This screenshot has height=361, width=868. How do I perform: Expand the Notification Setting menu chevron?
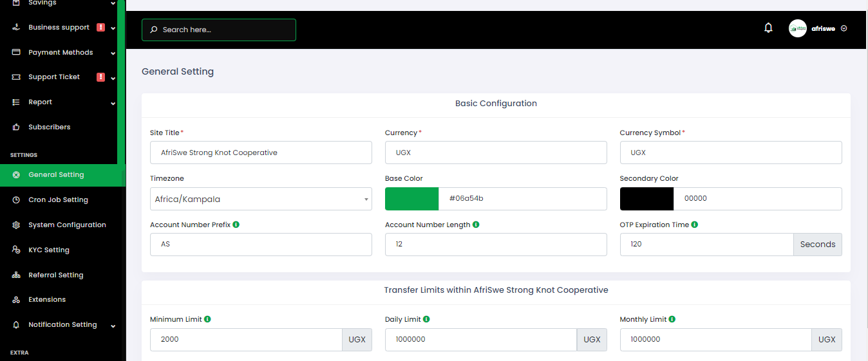pos(113,326)
